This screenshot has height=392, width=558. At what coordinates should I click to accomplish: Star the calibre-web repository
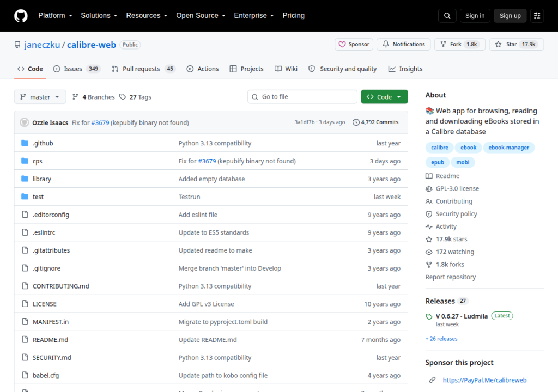point(517,45)
